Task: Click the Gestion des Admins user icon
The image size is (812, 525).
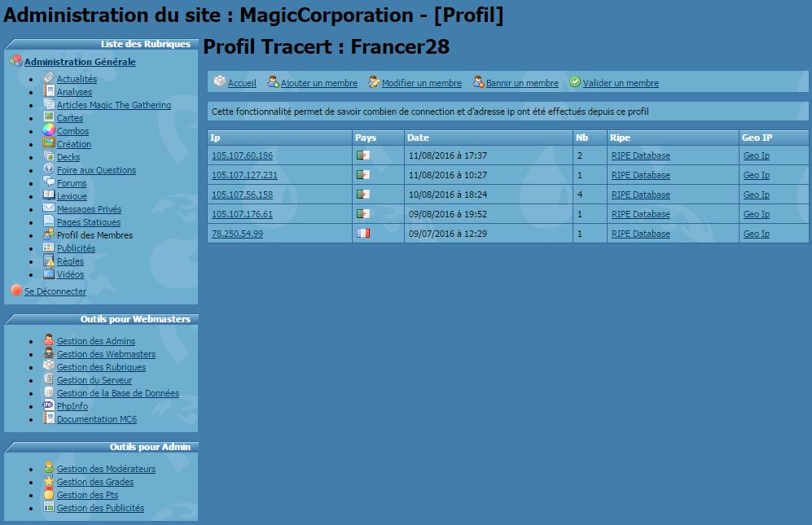Action: pos(49,339)
